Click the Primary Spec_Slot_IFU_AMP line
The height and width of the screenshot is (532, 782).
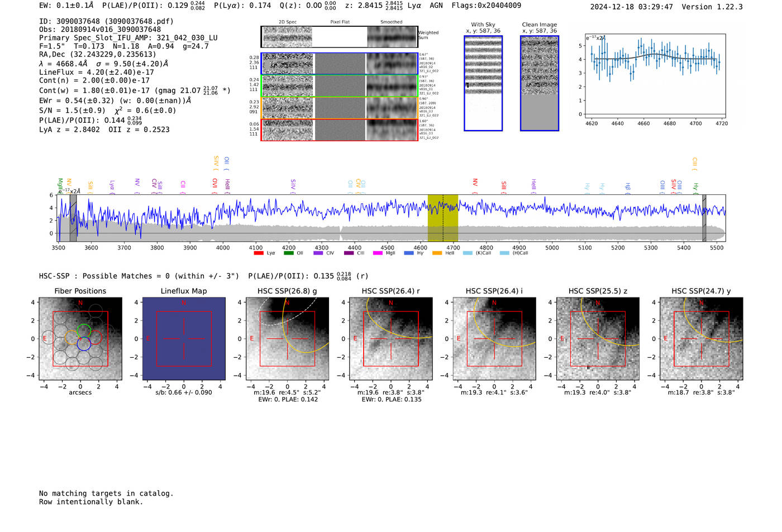128,38
